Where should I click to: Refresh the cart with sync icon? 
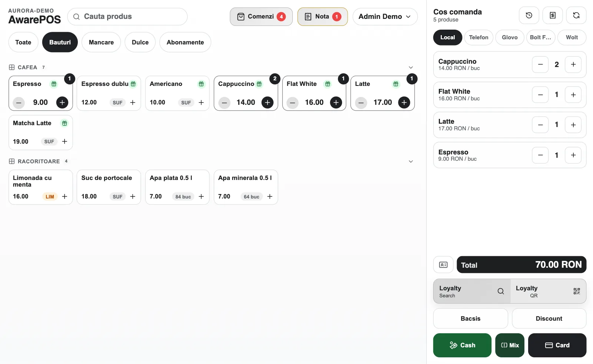(576, 16)
